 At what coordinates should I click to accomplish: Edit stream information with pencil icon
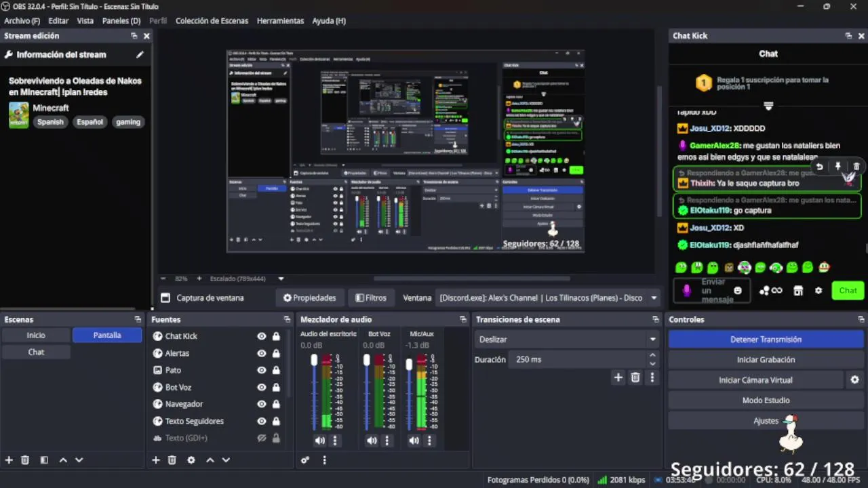140,55
